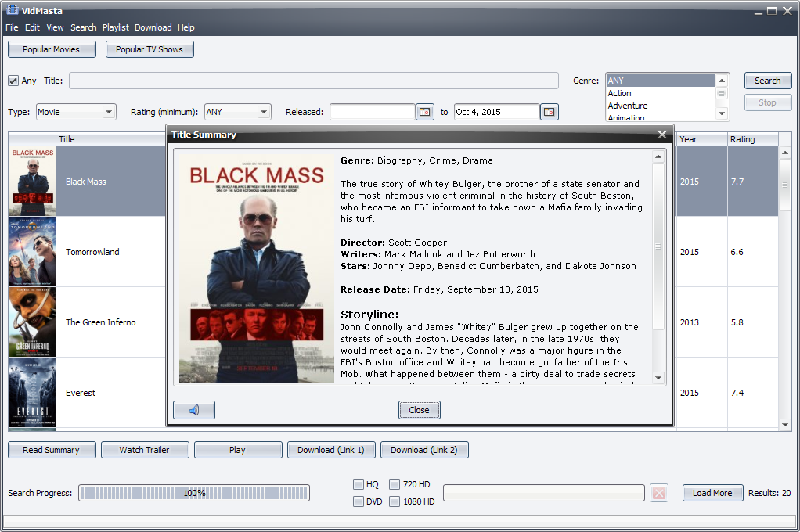Click the 7.4 rating cell for Everest

tap(753, 393)
